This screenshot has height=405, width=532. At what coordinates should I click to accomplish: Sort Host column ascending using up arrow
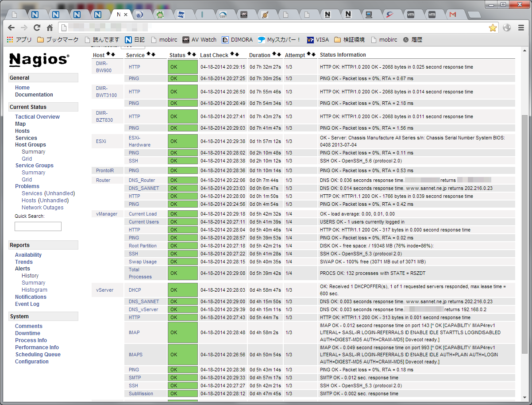108,54
